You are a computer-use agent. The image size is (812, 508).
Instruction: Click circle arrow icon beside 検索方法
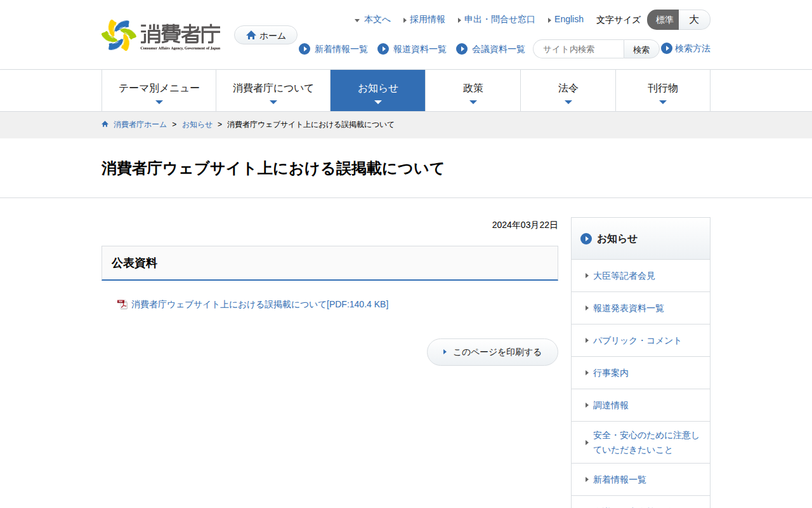pos(667,48)
